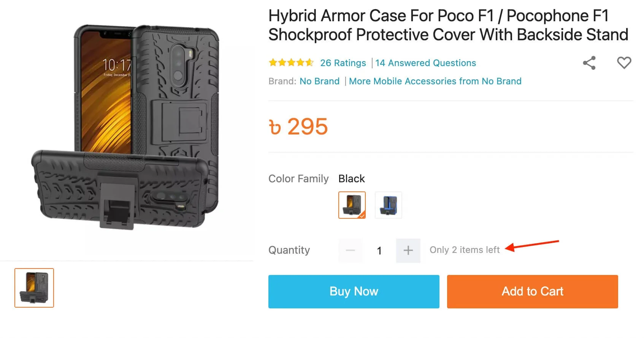Image resolution: width=644 pixels, height=338 pixels.
Task: Select the blue case color variant
Action: point(388,205)
